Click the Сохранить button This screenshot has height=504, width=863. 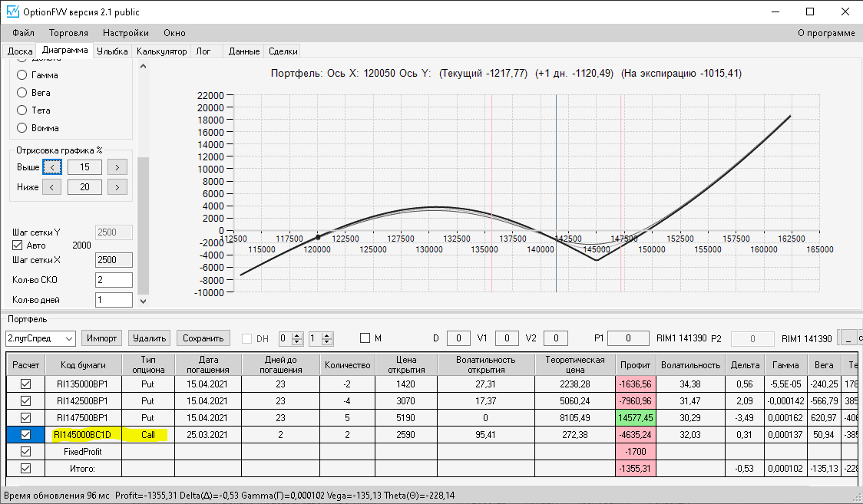[203, 338]
